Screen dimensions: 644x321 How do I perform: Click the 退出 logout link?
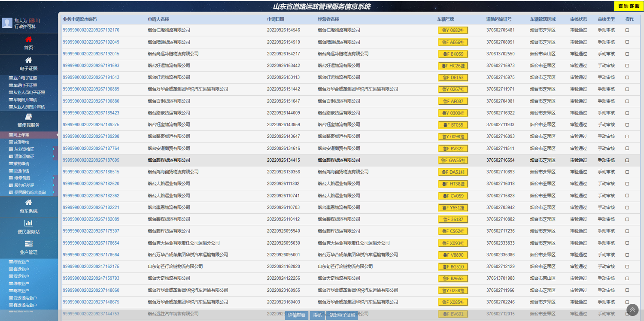(x=34, y=21)
